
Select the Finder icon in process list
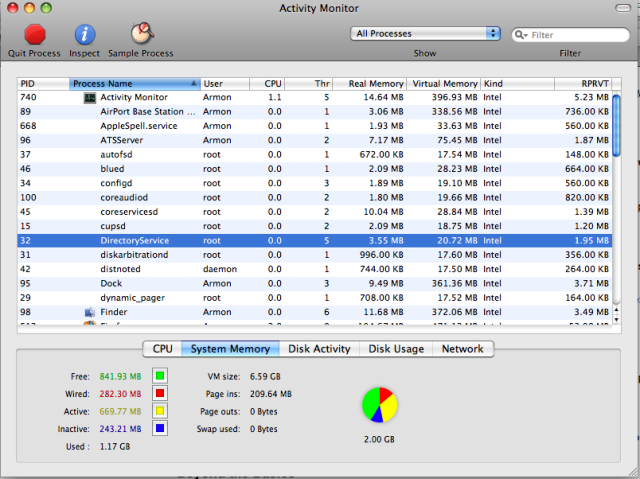89,313
